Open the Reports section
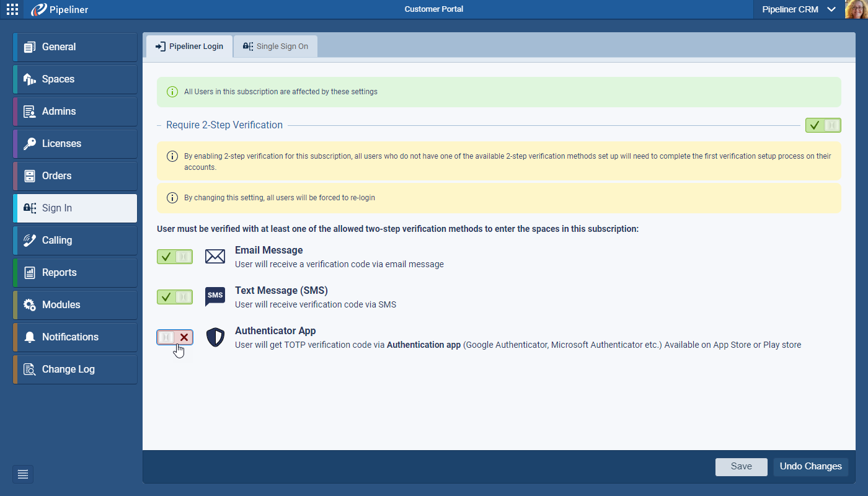The image size is (868, 496). click(x=75, y=273)
